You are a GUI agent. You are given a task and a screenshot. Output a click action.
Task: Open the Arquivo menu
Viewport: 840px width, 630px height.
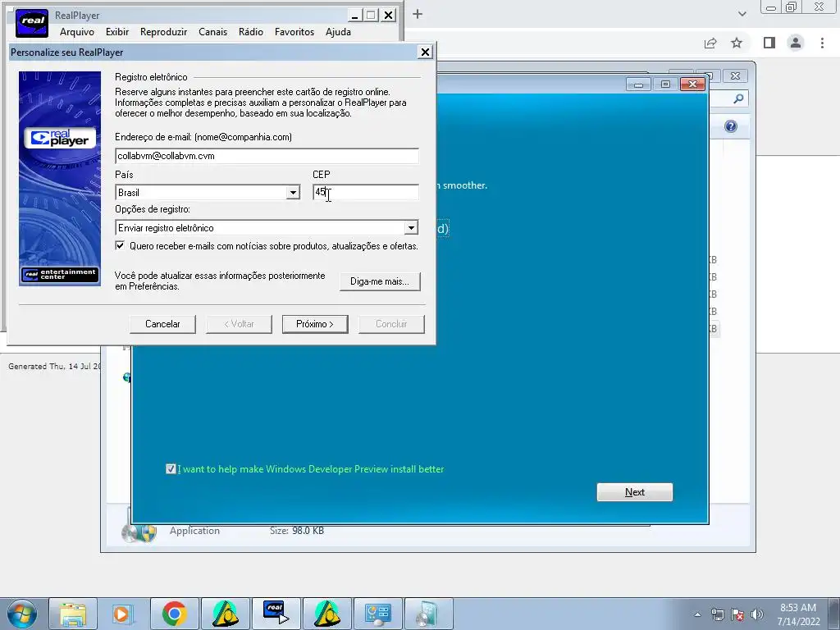(x=77, y=32)
